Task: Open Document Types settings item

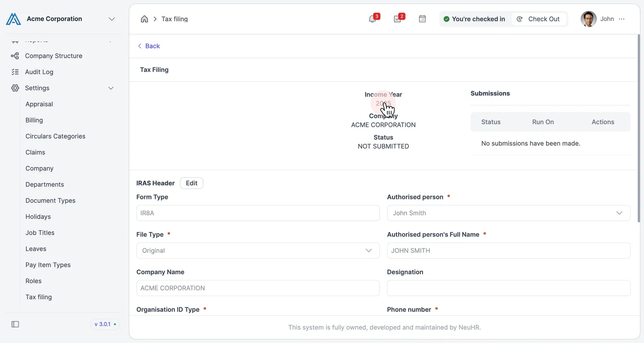Action: click(51, 201)
